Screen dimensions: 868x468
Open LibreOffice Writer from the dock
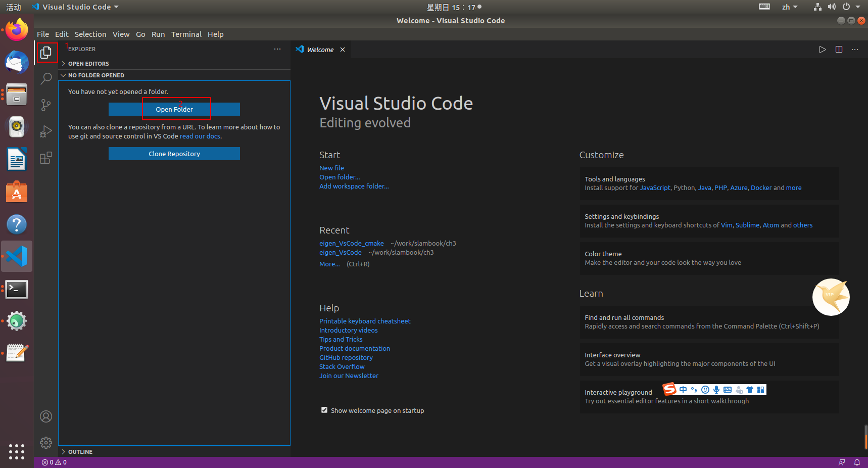coord(17,159)
